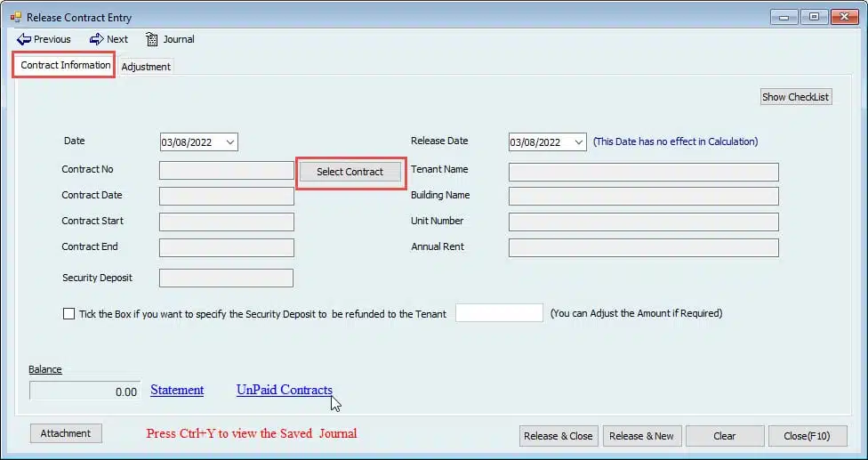Click the 'This Date has no effect' note
Image resolution: width=868 pixels, height=460 pixels.
675,141
